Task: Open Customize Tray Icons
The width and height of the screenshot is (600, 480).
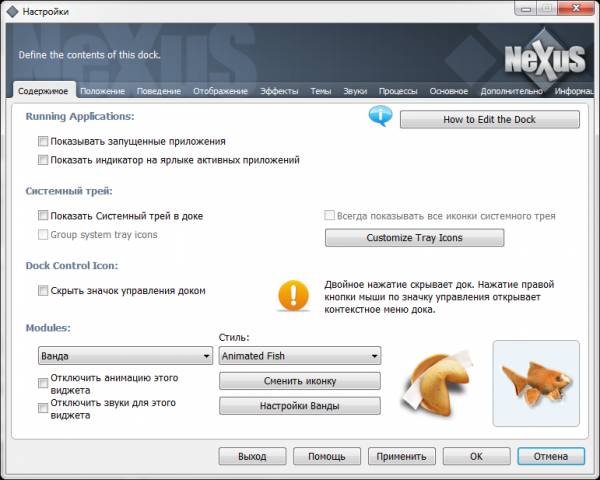Action: pos(414,238)
